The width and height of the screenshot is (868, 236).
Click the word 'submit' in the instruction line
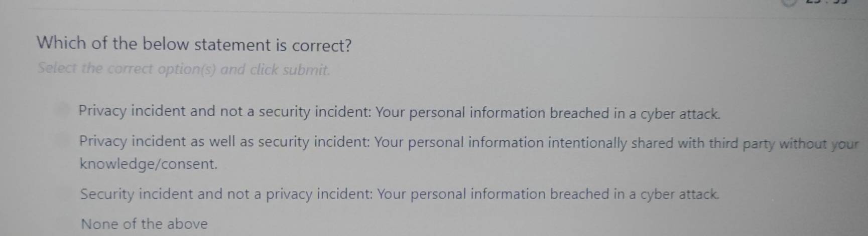(305, 69)
